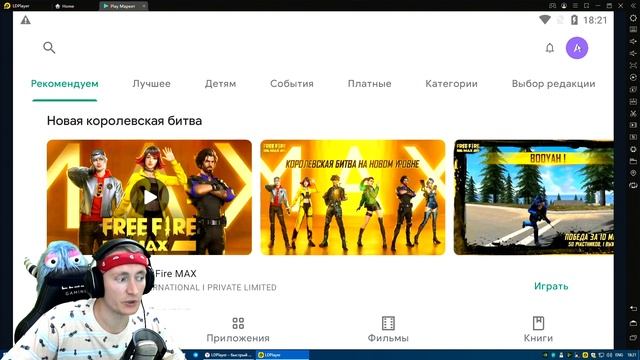Click the warning triangle in status bar

[x=26, y=20]
